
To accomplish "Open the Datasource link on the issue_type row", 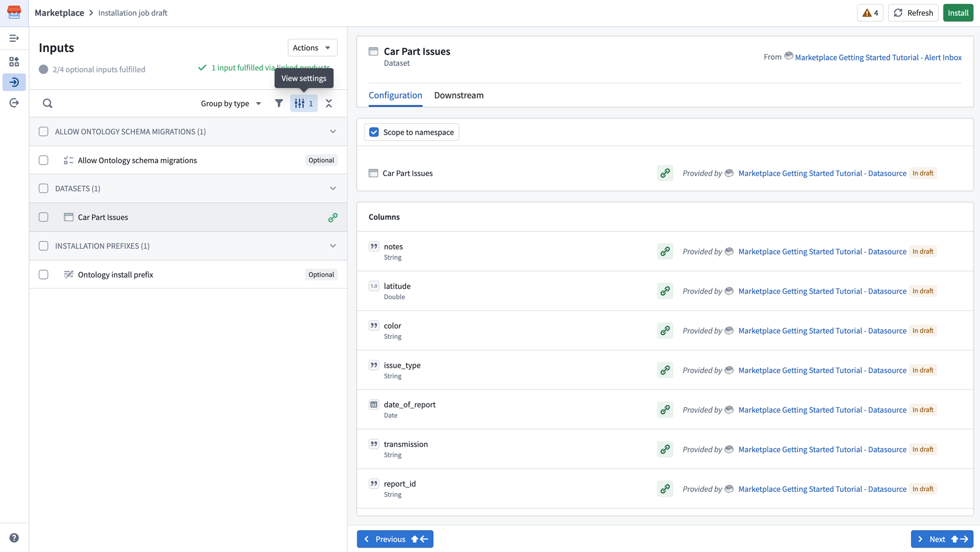I will 822,370.
